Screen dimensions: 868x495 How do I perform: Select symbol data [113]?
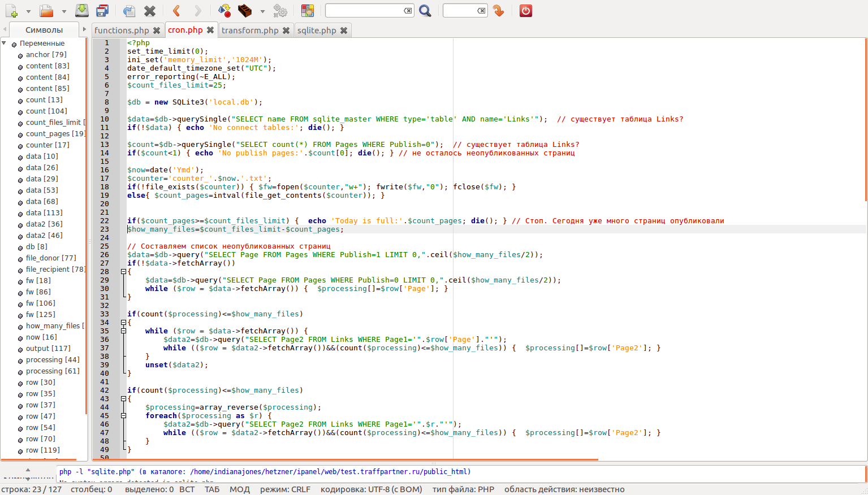44,213
